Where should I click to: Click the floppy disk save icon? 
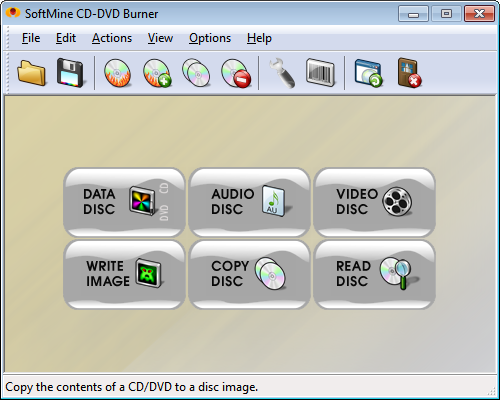(x=70, y=73)
